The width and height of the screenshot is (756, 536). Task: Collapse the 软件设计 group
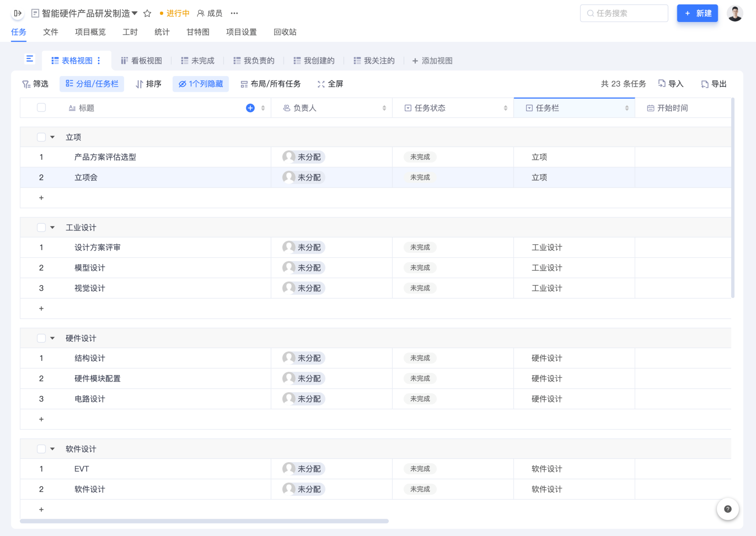[52, 449]
